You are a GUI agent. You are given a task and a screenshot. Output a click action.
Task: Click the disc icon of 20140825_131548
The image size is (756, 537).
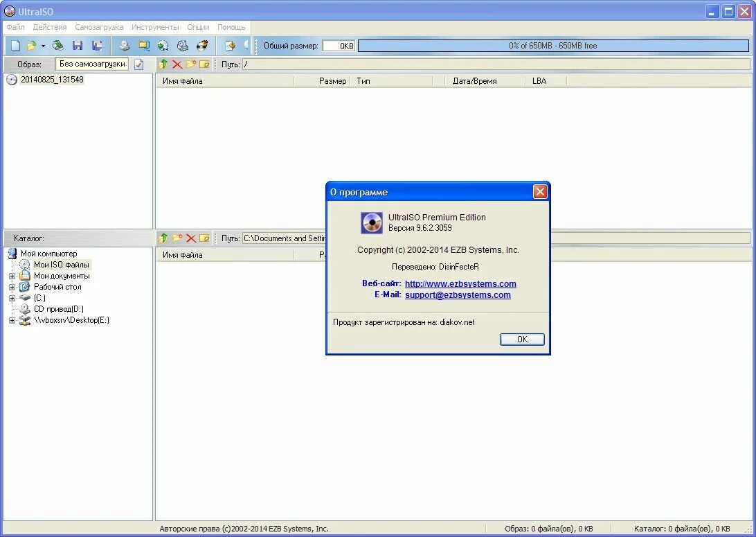click(12, 80)
